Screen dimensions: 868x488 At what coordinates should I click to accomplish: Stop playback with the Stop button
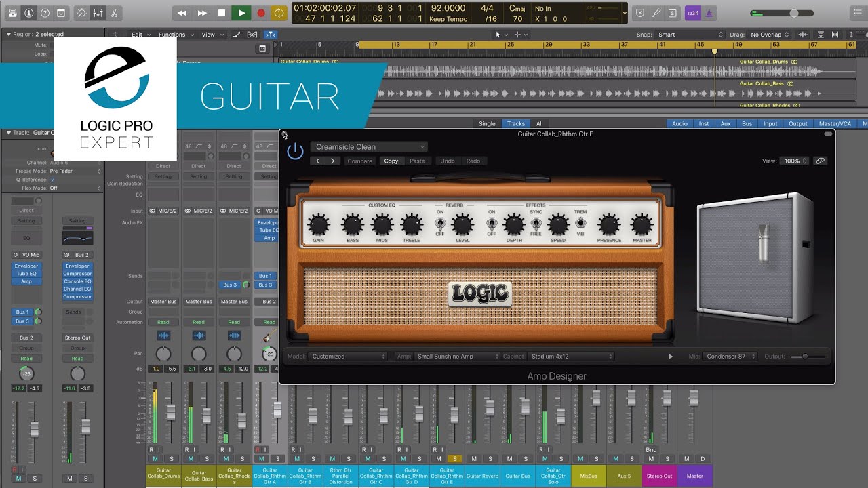click(221, 13)
